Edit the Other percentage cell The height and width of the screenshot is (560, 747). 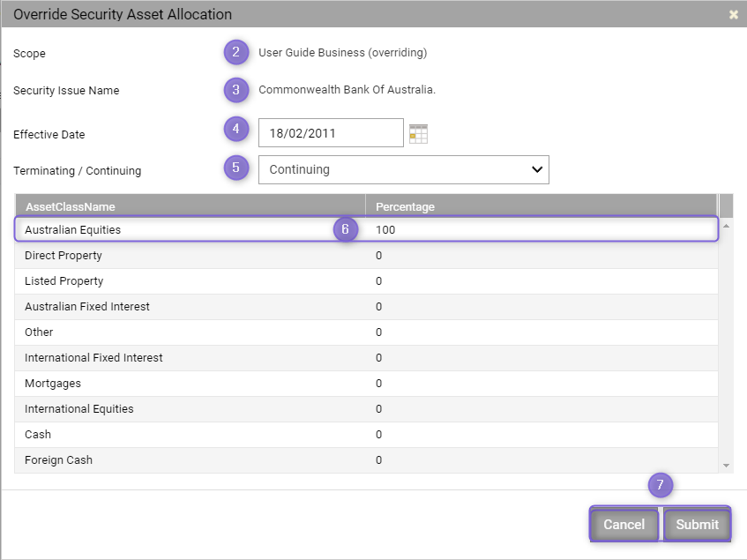pos(542,332)
